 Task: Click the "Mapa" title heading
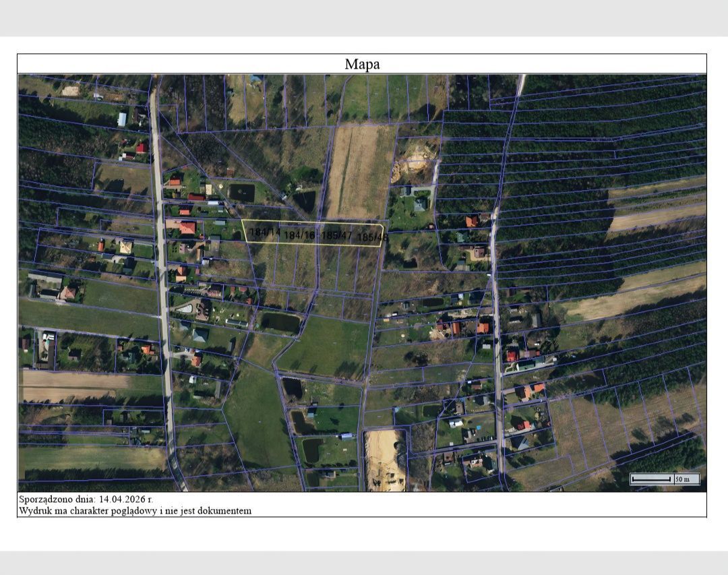click(x=362, y=64)
